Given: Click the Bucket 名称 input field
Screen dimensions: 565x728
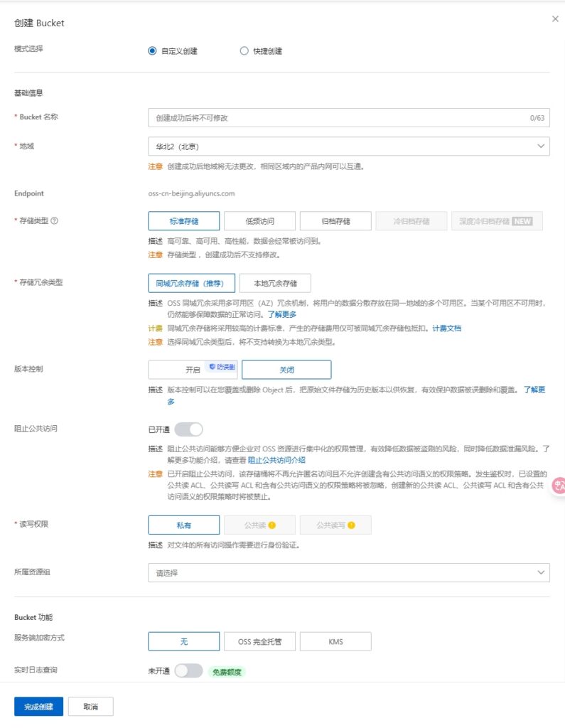Looking at the screenshot, I should click(338, 117).
